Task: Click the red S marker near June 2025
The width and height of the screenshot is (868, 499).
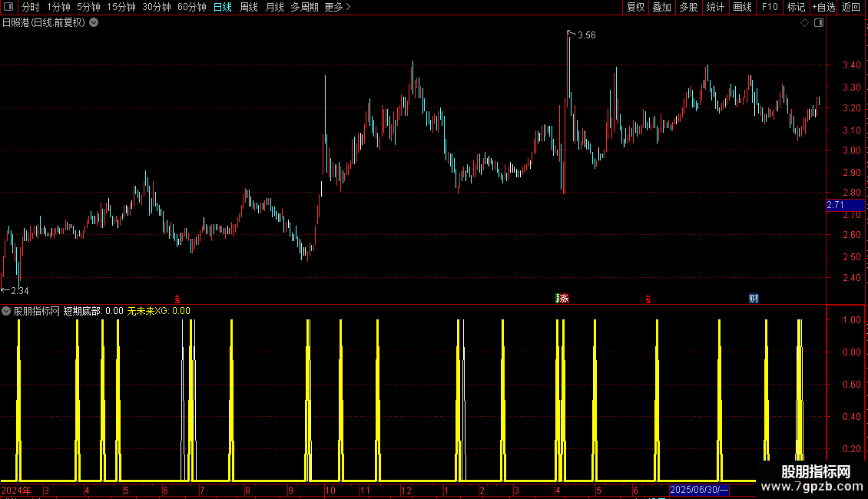Action: tap(648, 299)
